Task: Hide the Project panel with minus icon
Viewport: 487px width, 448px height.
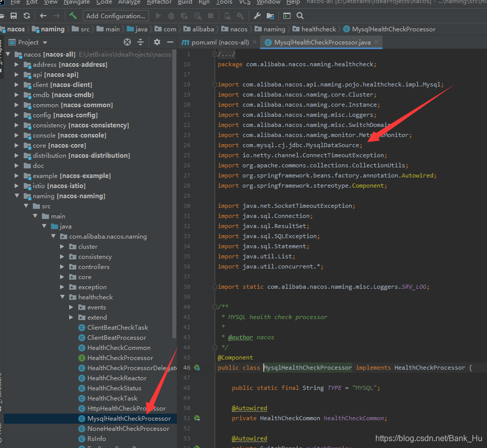Action: (170, 42)
